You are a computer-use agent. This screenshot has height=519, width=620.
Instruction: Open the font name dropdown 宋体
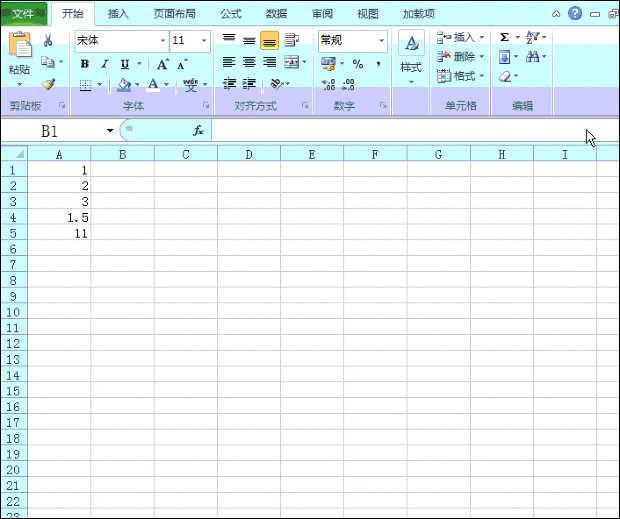point(163,41)
